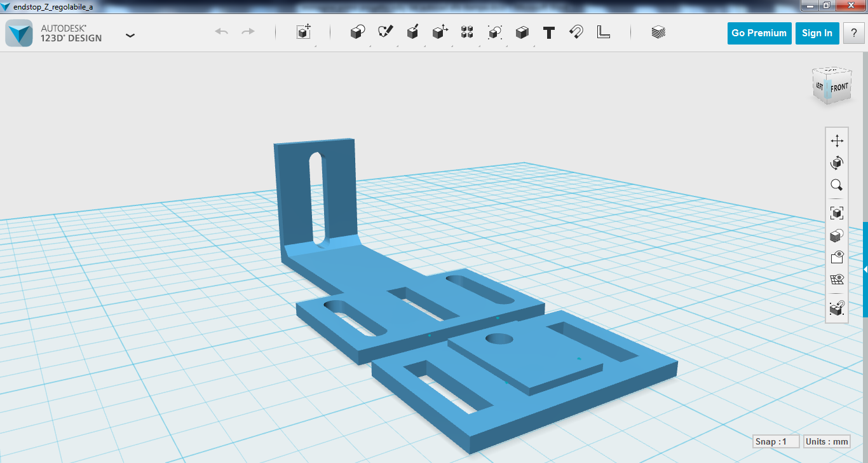Select the Text tool
The width and height of the screenshot is (868, 463).
coord(549,32)
